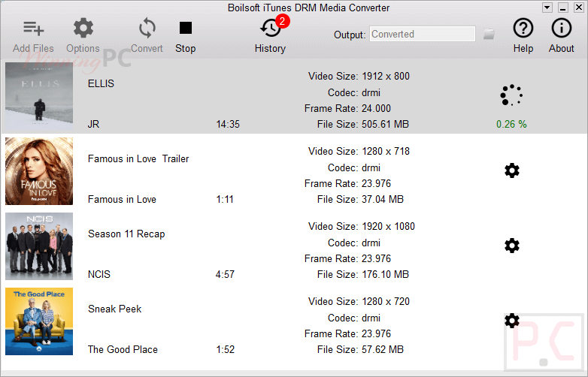Screen dimensions: 588x377
Task: Open settings gear for Sneak Peek row
Action: [x=512, y=321]
